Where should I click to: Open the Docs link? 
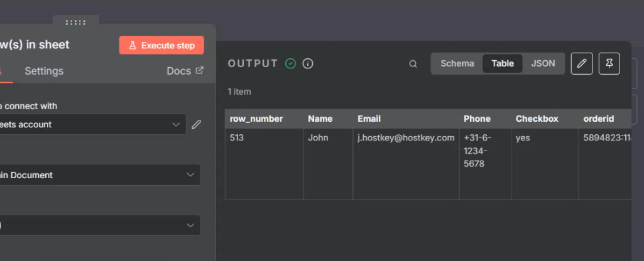point(178,71)
